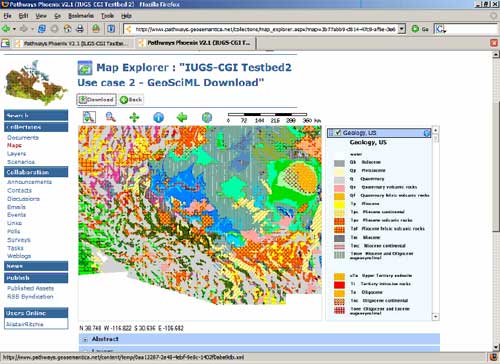Image resolution: width=500 pixels, height=364 pixels.
Task: Open the Weblogs link
Action: click(x=19, y=256)
